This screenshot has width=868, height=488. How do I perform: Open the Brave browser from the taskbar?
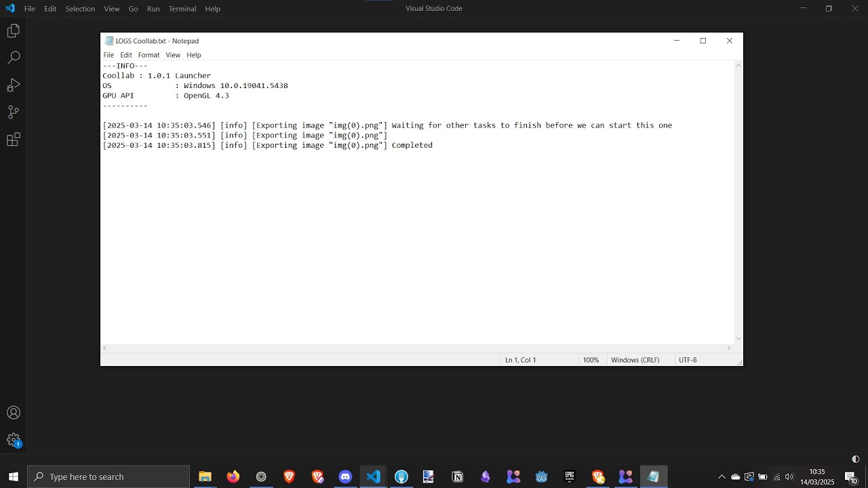pos(289,476)
